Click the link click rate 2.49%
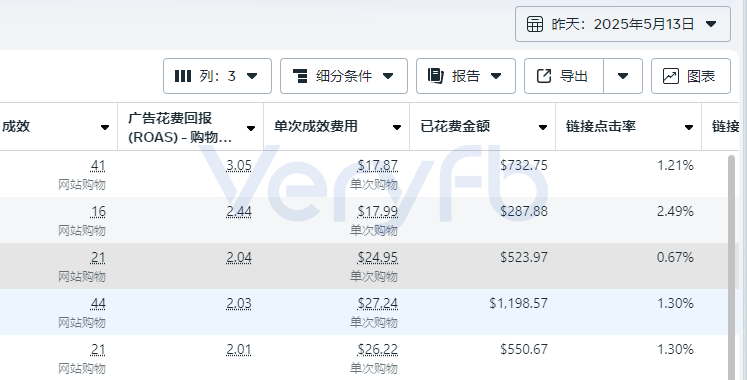Screen dimensions: 747x380 [676, 211]
